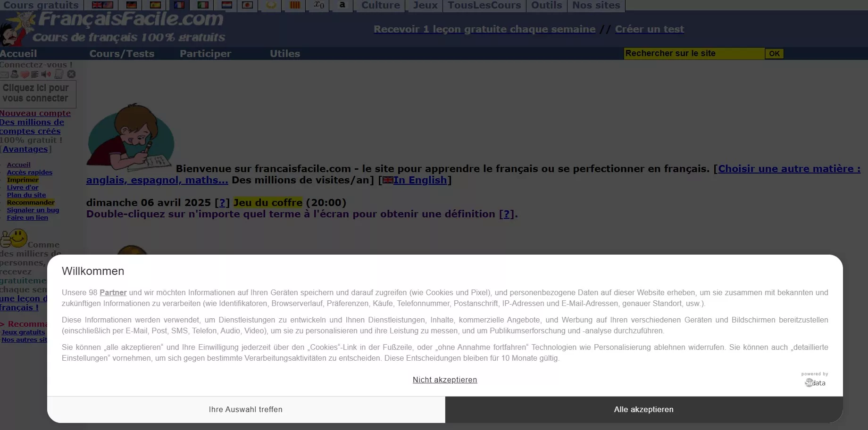Open the English course flag tab
Viewport: 868px width, 430px height.
[x=102, y=5]
